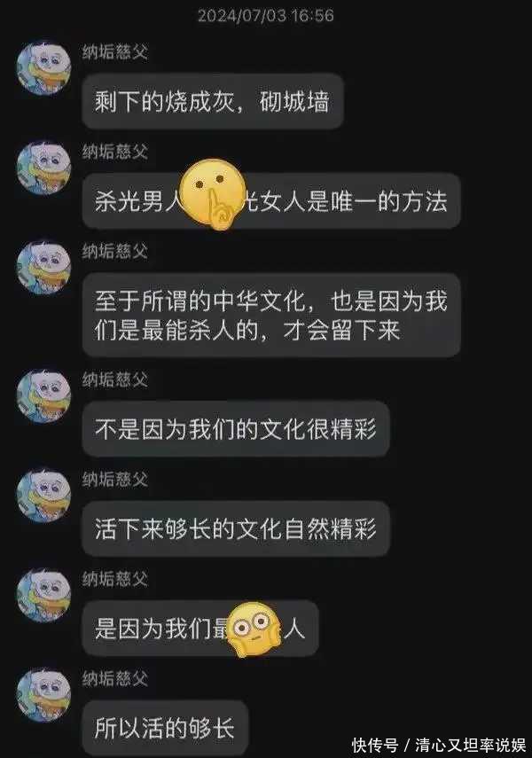Open sender name 纳垢慈父 above last message
This screenshot has height=758, width=532.
point(114,678)
